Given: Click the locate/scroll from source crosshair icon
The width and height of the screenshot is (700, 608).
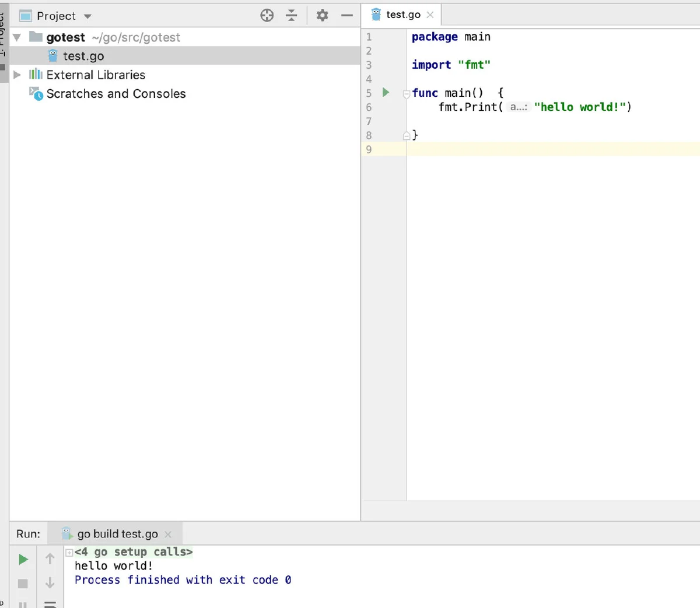Looking at the screenshot, I should tap(267, 16).
